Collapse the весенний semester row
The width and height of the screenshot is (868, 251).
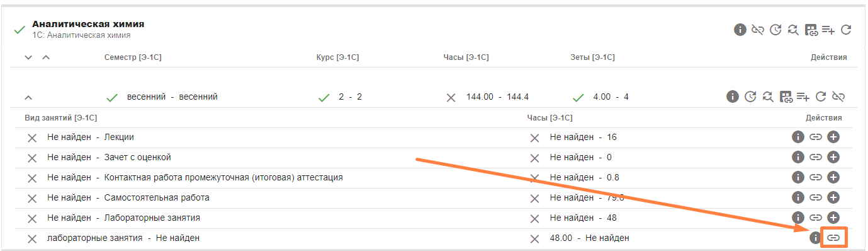coord(28,98)
